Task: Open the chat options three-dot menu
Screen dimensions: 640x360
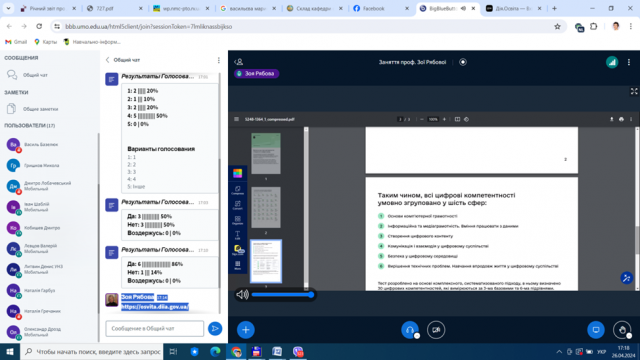Action: pyautogui.click(x=219, y=60)
